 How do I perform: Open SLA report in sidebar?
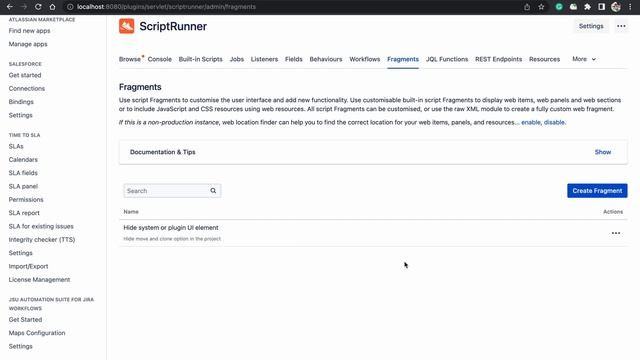(24, 213)
